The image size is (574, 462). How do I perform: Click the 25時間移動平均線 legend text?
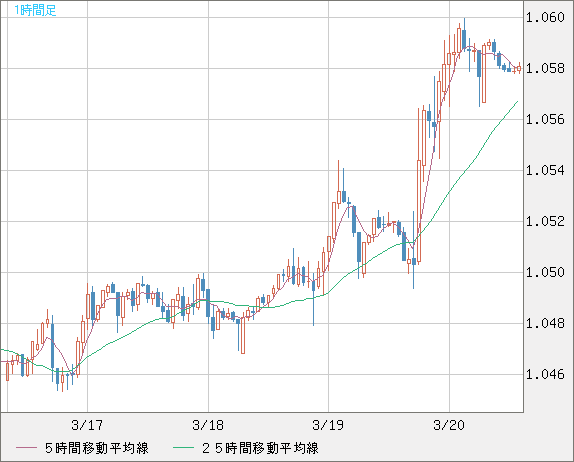coord(260,448)
